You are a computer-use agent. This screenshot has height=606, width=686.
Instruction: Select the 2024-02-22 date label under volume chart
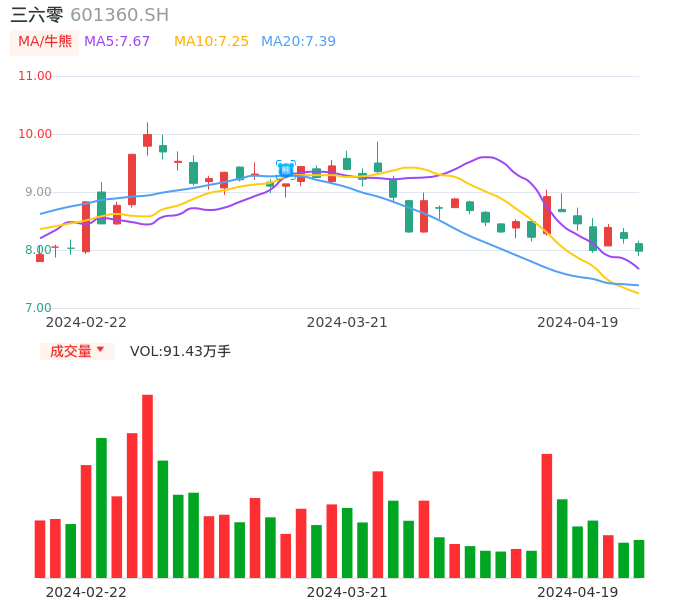click(86, 592)
